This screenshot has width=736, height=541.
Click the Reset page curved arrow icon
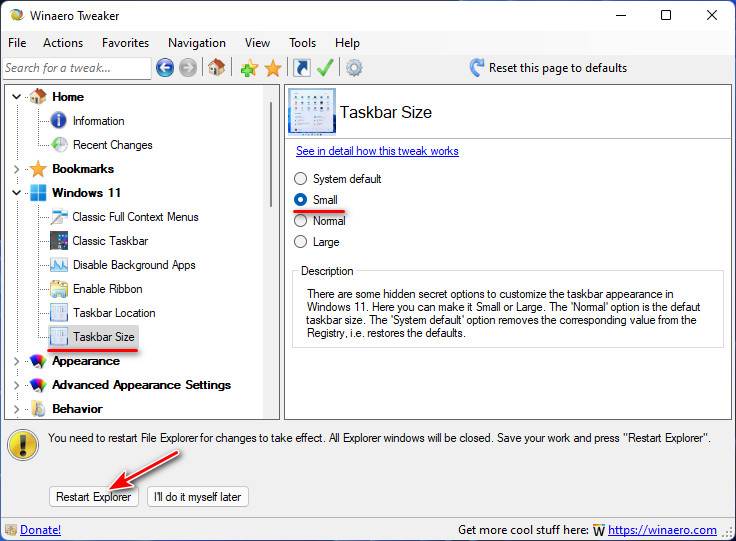(x=476, y=68)
